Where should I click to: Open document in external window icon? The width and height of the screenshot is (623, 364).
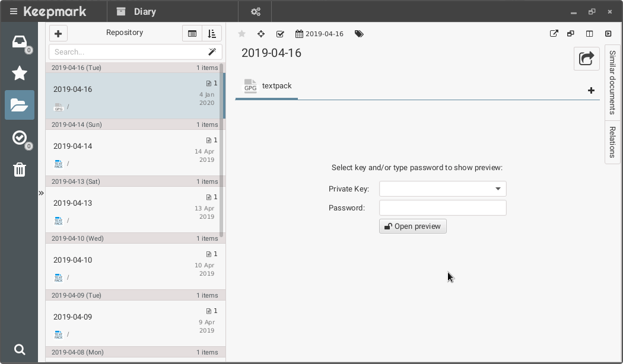554,34
